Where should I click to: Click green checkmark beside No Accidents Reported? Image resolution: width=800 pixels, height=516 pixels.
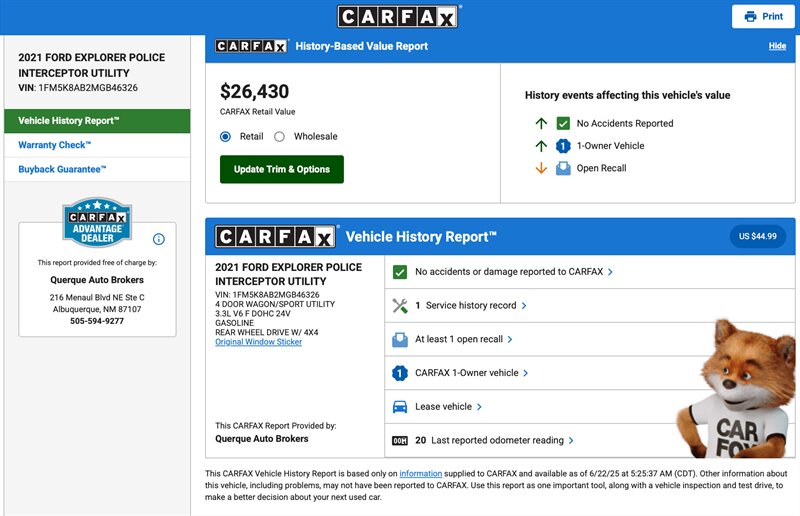[563, 123]
